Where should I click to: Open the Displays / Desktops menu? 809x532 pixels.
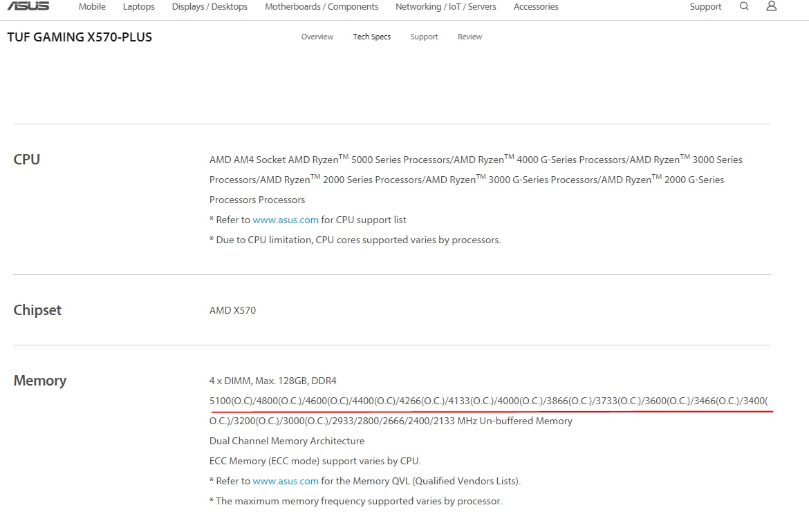(210, 7)
